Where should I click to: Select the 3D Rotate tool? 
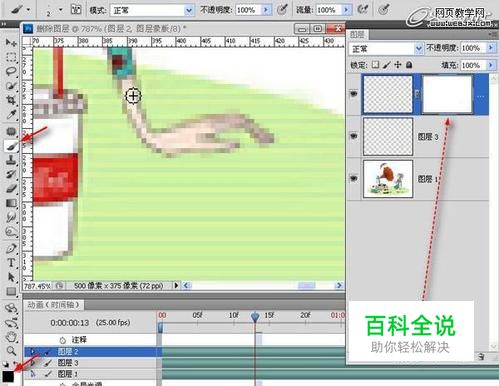pos(11,308)
